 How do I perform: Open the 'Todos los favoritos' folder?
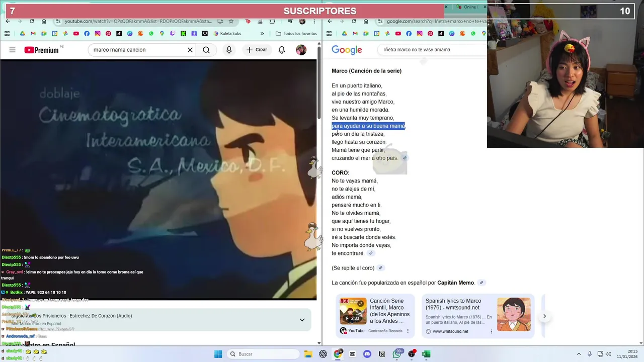tap(296, 34)
